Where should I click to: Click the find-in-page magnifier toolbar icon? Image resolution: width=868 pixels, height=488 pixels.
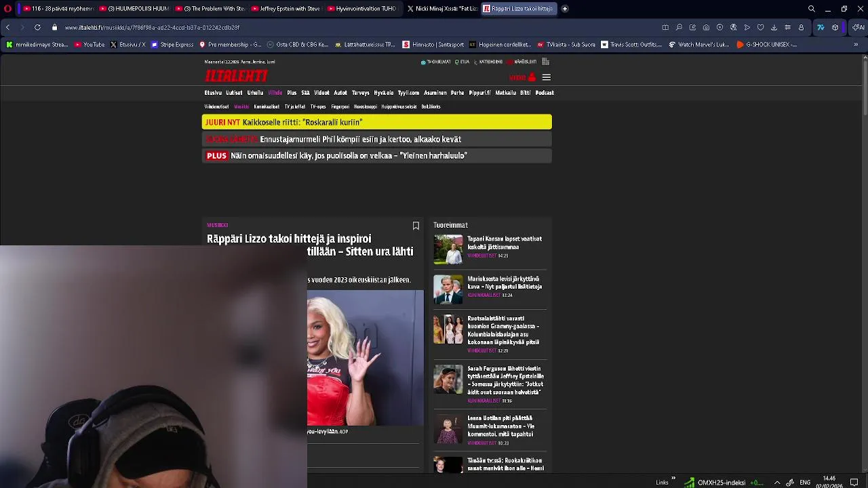tap(679, 27)
